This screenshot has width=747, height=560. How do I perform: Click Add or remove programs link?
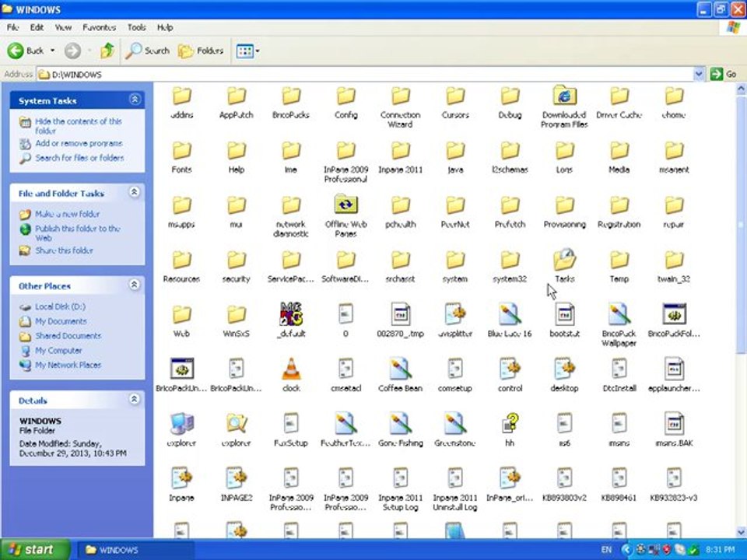pyautogui.click(x=79, y=143)
